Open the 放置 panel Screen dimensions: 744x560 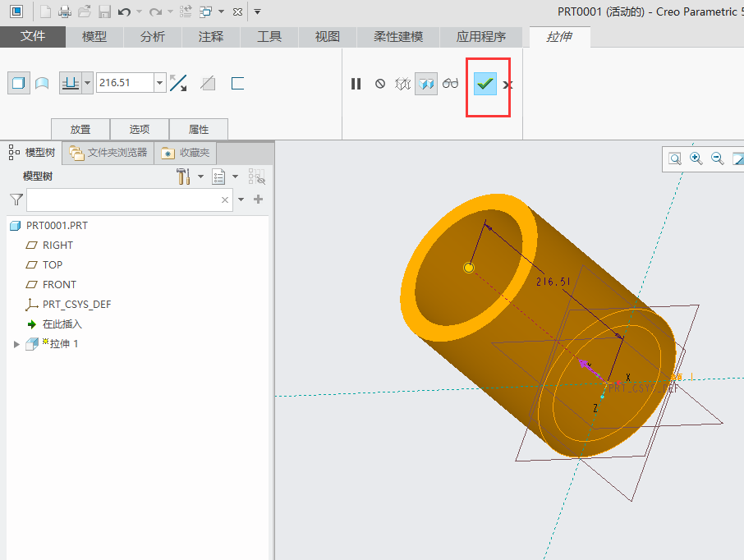pyautogui.click(x=80, y=130)
